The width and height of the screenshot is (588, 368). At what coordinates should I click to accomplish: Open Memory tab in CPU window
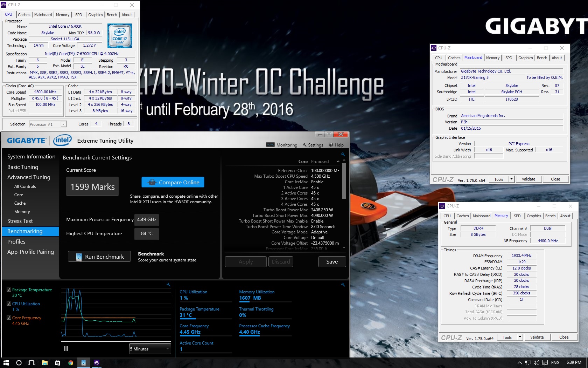pyautogui.click(x=63, y=15)
